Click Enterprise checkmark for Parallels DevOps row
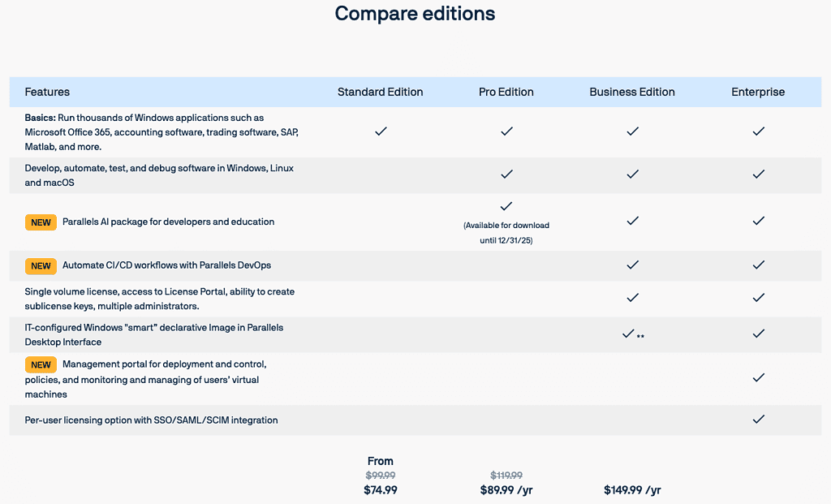 tap(758, 265)
